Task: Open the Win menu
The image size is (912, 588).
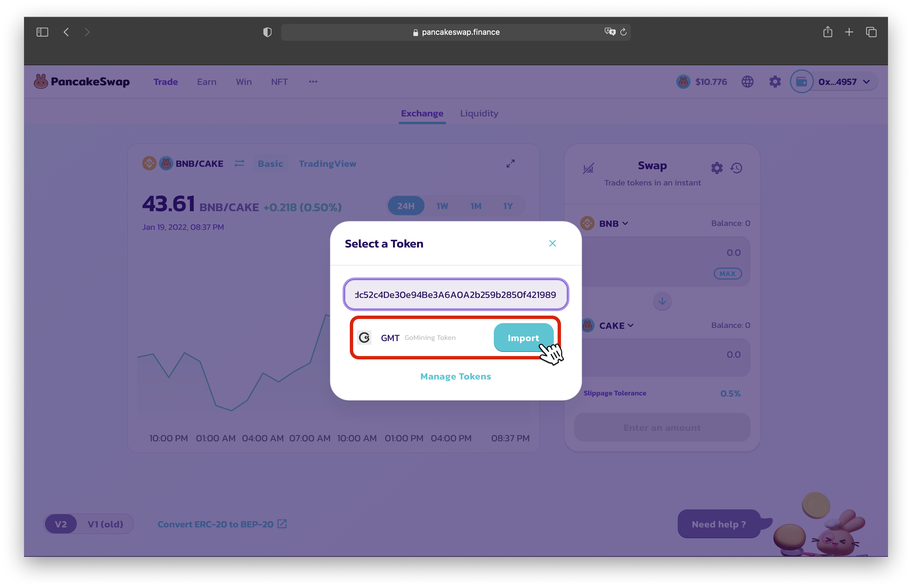Action: click(x=244, y=82)
